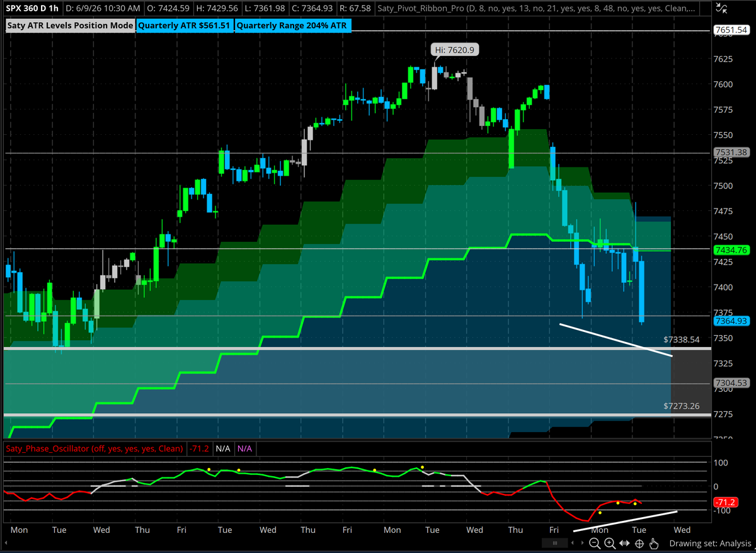
Task: Click the red -71.2 oscillator axis label
Action: tap(726, 502)
